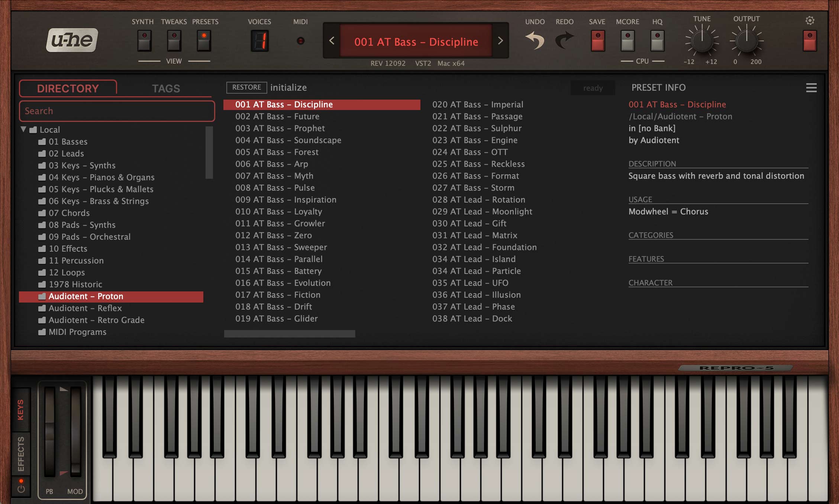
Task: Open the Preset Info hamburger menu
Action: pos(811,88)
